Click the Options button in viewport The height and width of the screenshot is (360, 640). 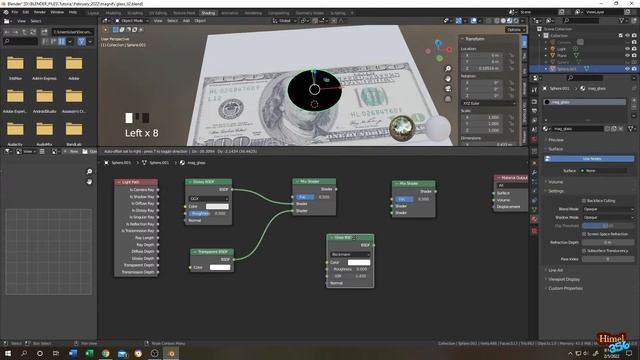(515, 29)
